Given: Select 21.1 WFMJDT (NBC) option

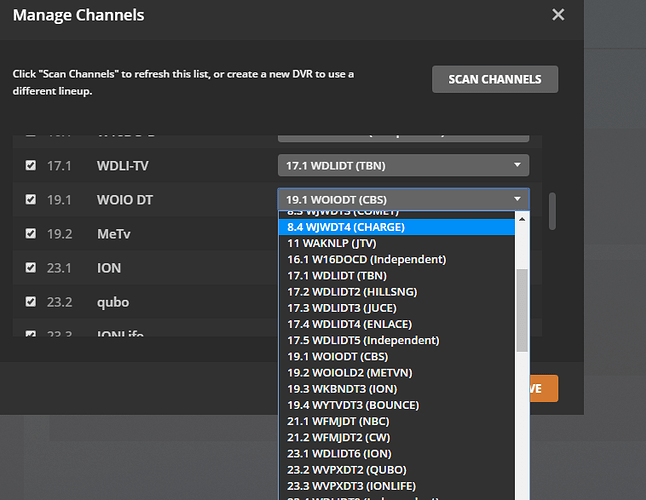Looking at the screenshot, I should click(397, 421).
